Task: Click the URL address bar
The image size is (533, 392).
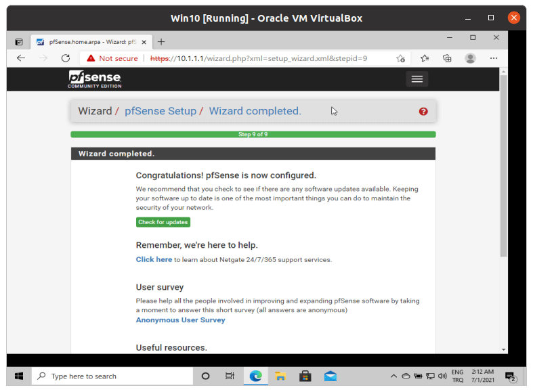Action: pos(271,58)
